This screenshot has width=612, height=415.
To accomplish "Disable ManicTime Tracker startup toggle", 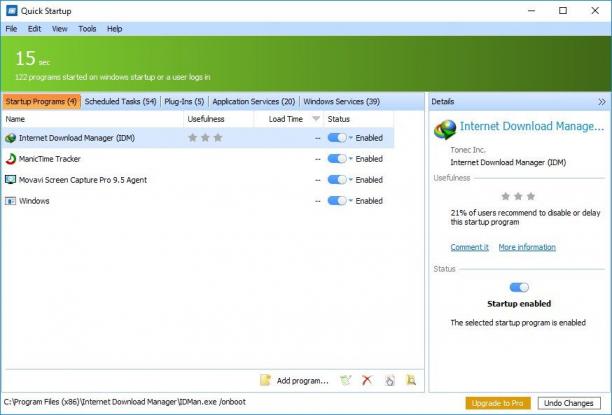I will (337, 159).
